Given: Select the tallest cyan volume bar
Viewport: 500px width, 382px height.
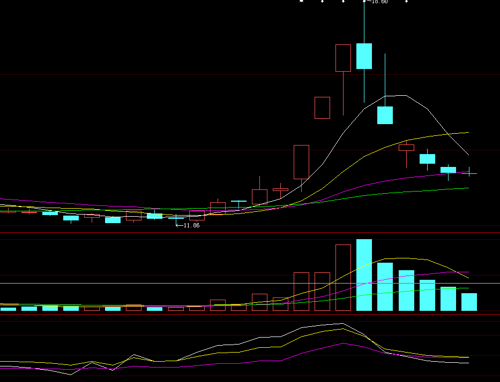Looking at the screenshot, I should pyautogui.click(x=364, y=275).
